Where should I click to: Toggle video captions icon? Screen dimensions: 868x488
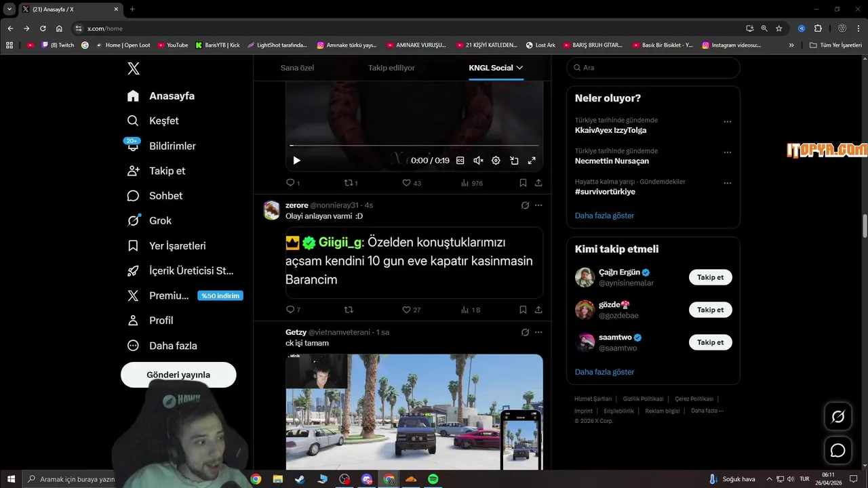pyautogui.click(x=460, y=161)
